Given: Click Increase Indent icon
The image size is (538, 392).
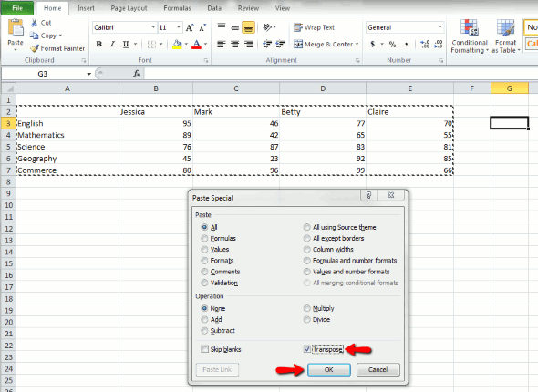Looking at the screenshot, I should click(x=280, y=44).
